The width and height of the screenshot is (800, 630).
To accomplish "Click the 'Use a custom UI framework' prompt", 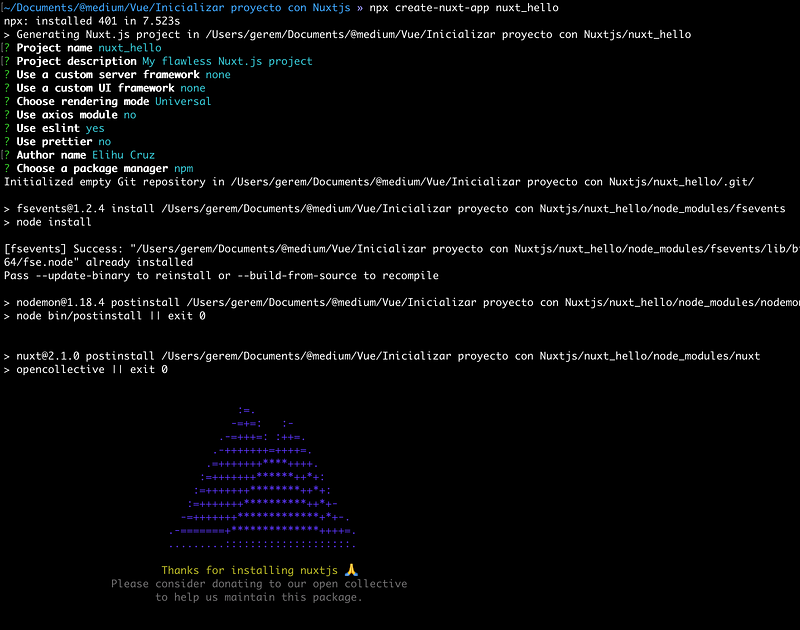I will pos(95,88).
